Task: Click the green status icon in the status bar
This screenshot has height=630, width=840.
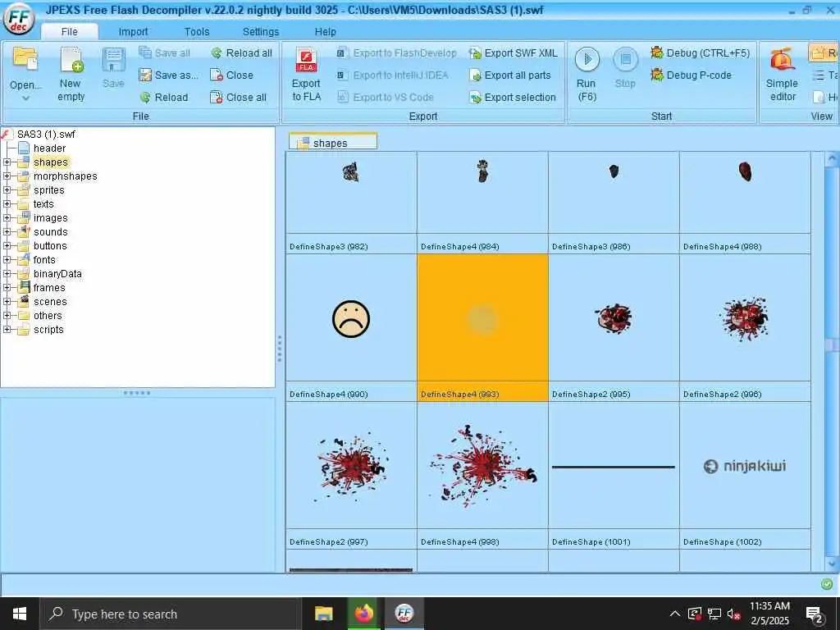Action: [827, 584]
